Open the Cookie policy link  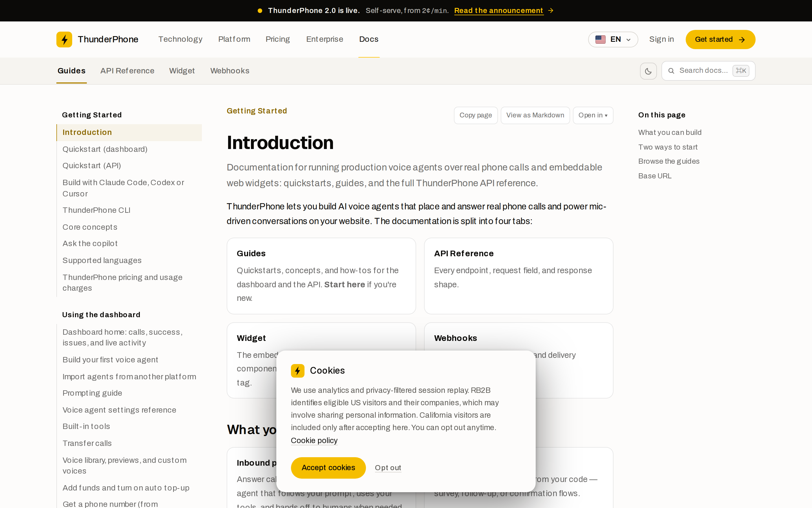tap(314, 441)
